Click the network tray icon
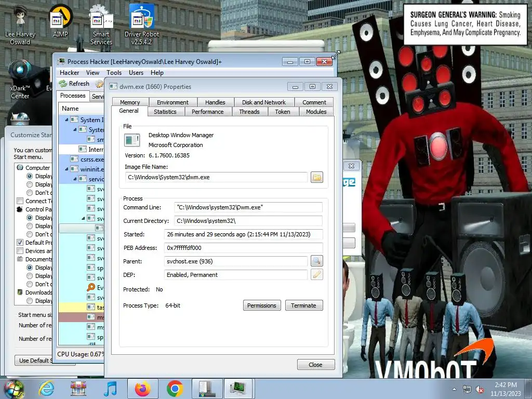 467,390
